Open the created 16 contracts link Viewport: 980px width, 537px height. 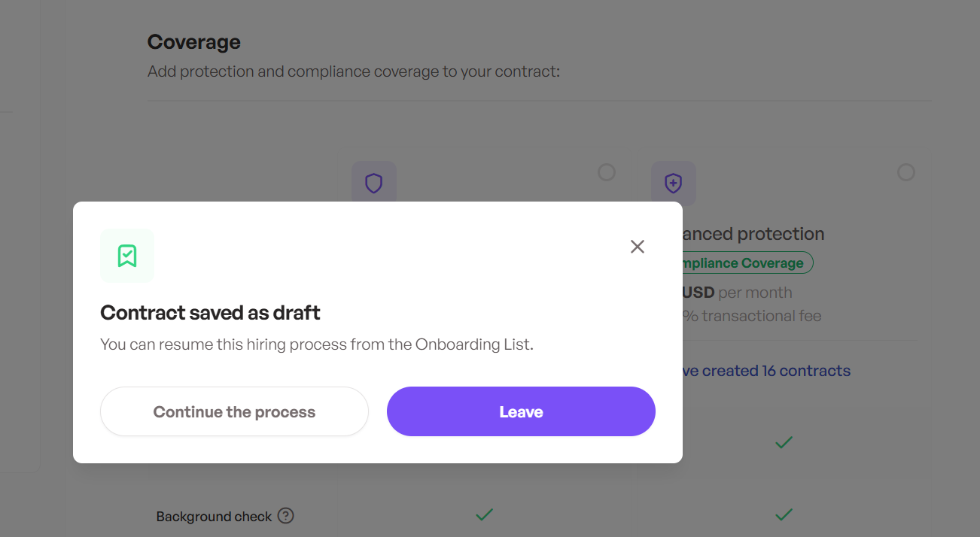[766, 371]
